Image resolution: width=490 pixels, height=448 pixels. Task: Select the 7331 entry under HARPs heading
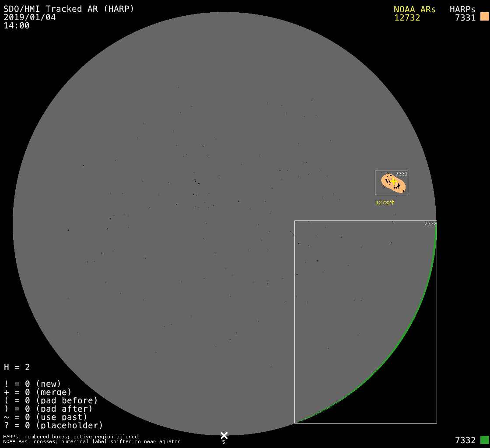(465, 17)
